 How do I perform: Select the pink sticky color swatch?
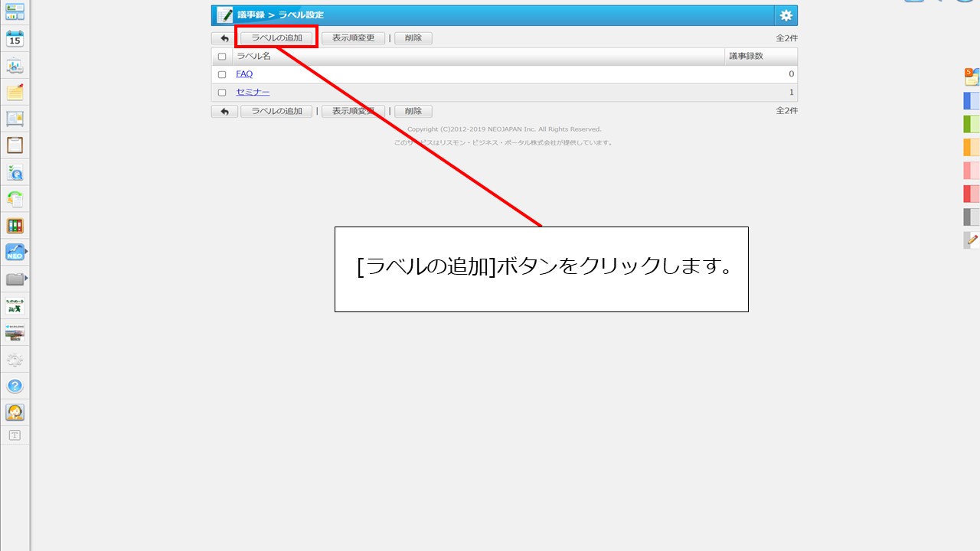pos(972,170)
